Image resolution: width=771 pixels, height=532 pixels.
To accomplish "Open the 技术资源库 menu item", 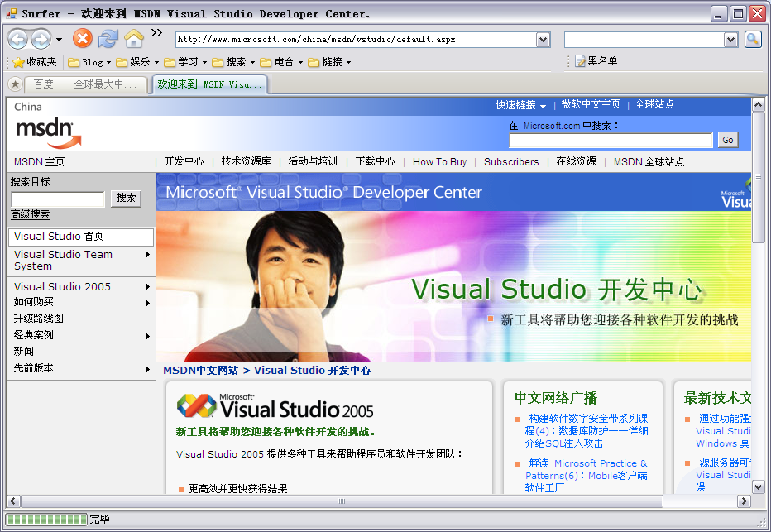I will point(246,161).
